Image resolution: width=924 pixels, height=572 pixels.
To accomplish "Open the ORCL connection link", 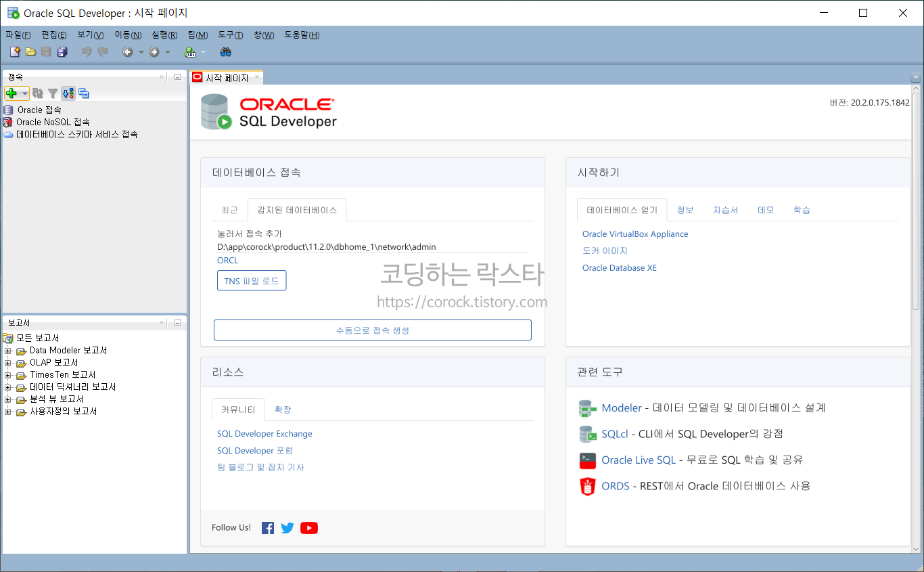I will click(228, 261).
